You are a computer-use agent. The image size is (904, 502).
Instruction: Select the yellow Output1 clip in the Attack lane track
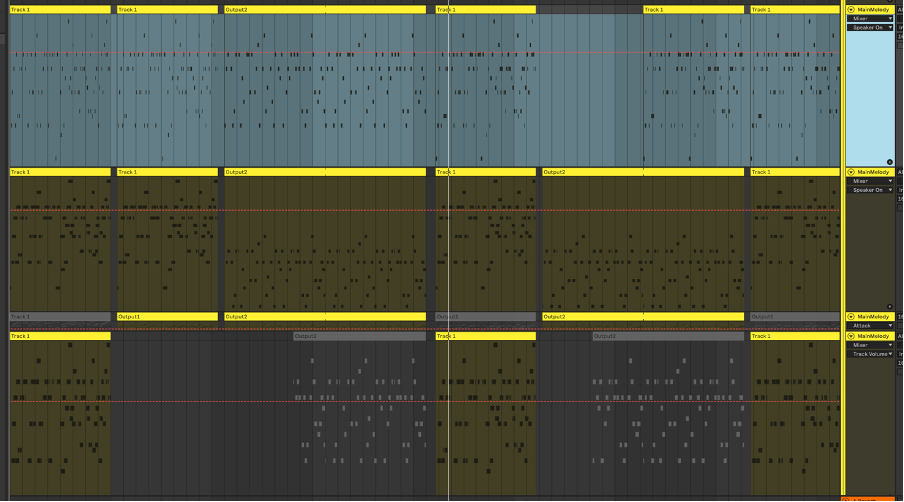167,317
